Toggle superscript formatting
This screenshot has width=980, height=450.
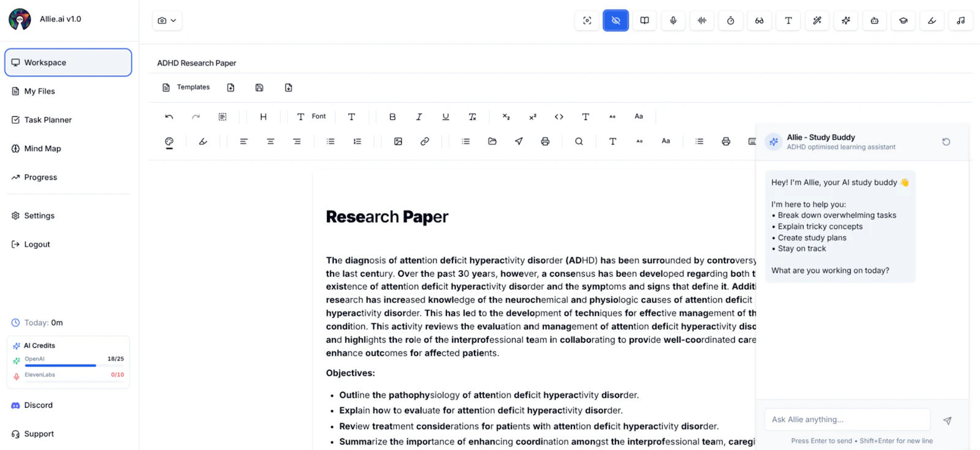coord(533,116)
